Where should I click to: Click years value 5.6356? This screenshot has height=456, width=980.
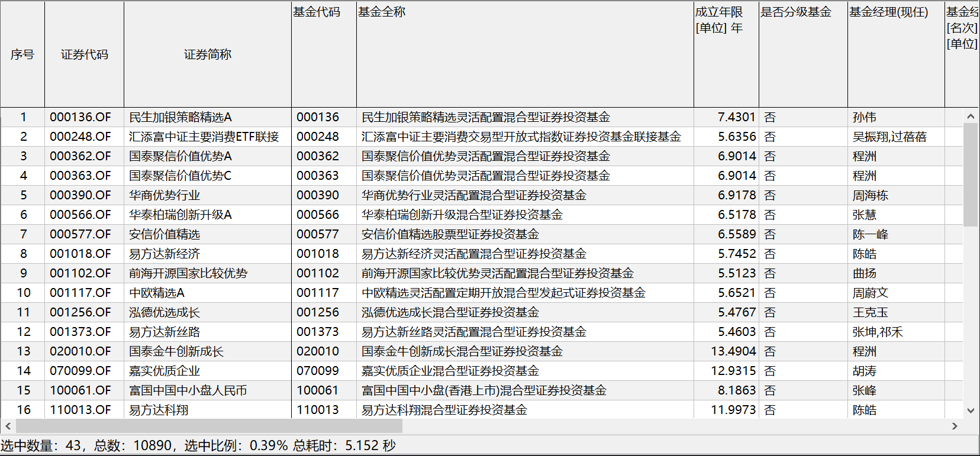pos(726,137)
